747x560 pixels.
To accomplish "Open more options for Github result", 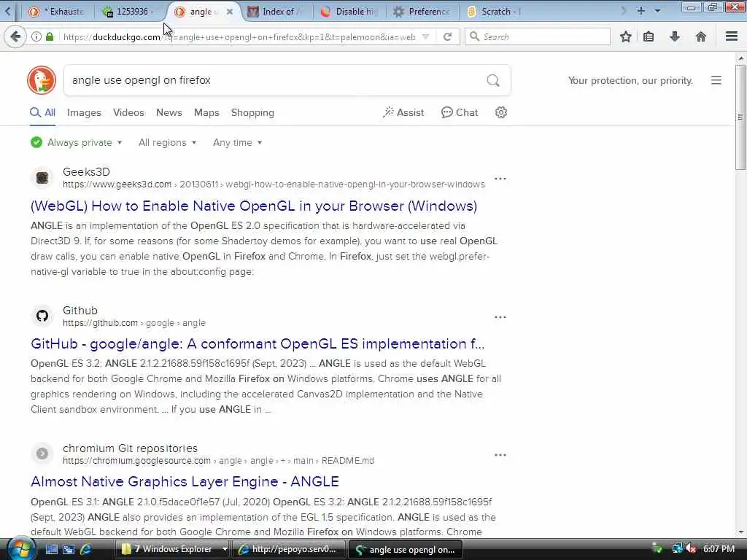I will 500,317.
